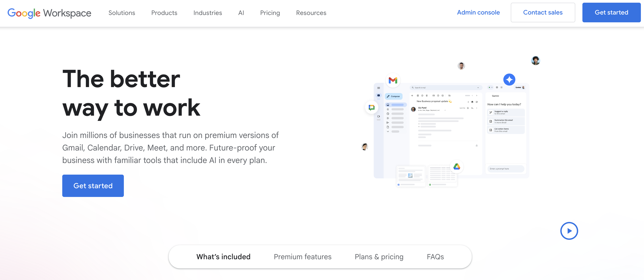This screenshot has width=644, height=280.
Task: Switch to the Premium features tab
Action: pyautogui.click(x=303, y=257)
